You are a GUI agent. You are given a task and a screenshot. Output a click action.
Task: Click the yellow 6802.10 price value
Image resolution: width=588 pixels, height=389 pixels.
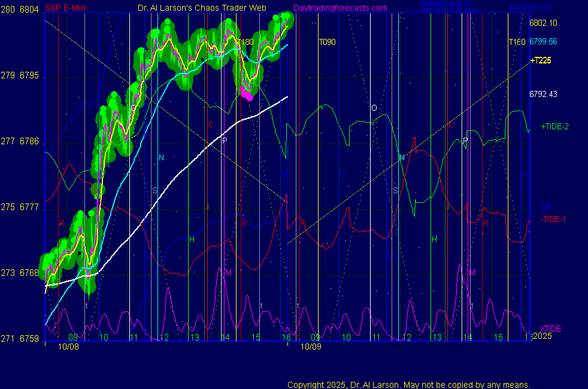point(543,23)
